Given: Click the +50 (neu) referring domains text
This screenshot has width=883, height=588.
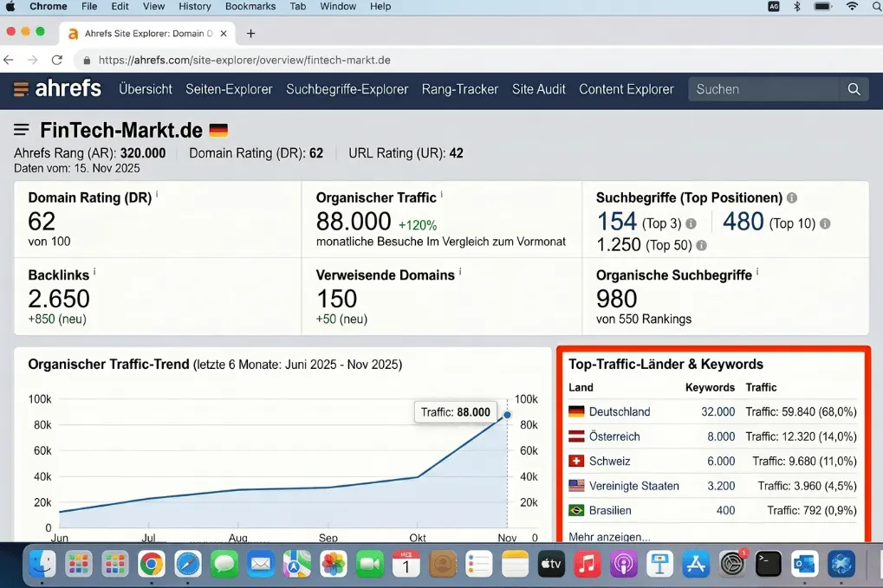Looking at the screenshot, I should [341, 319].
